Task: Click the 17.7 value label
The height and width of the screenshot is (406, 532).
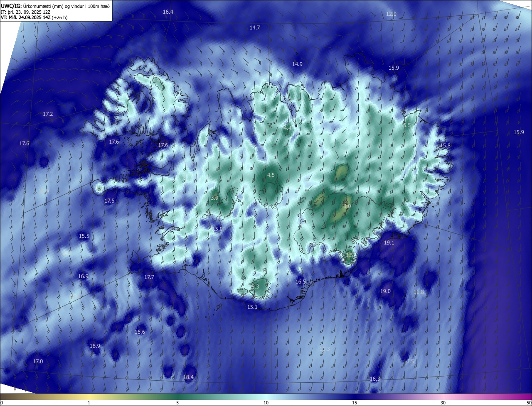Action: pyautogui.click(x=149, y=277)
